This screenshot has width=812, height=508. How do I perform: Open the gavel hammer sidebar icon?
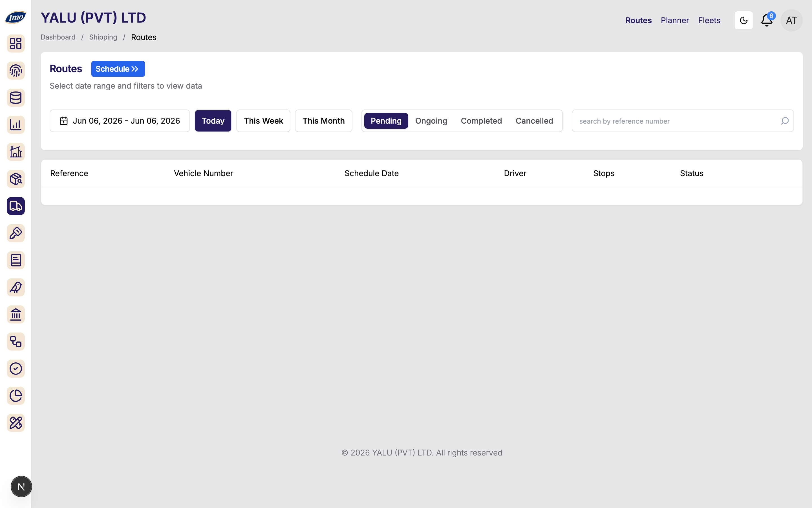[x=16, y=233]
